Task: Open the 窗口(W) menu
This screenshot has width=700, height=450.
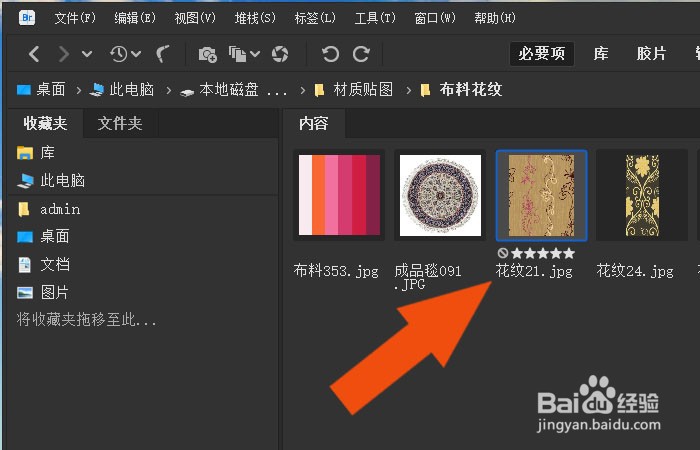Action: (435, 18)
